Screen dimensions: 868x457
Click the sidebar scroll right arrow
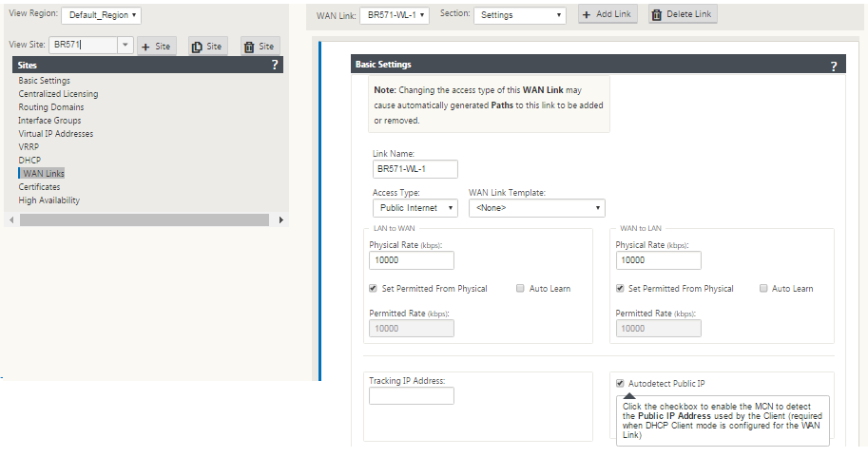[x=281, y=220]
